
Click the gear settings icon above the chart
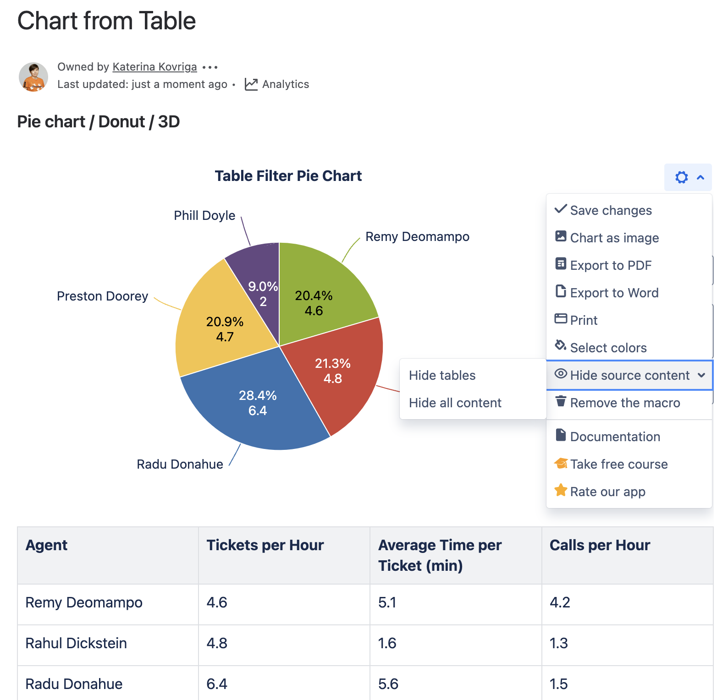pos(681,177)
